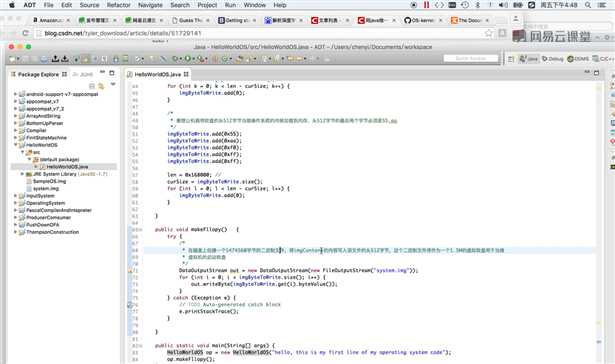Switch to the C/C++ perspective
The width and height of the screenshot is (615, 364).
(603, 59)
